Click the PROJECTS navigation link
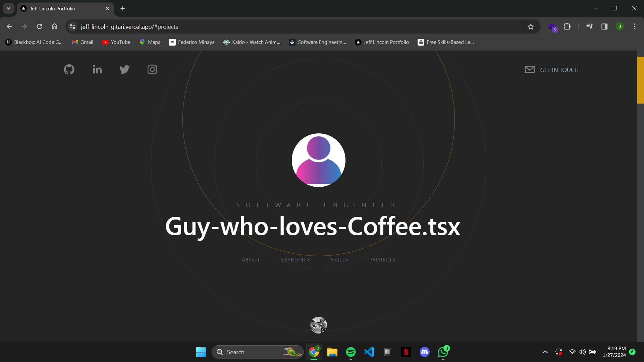 click(382, 260)
